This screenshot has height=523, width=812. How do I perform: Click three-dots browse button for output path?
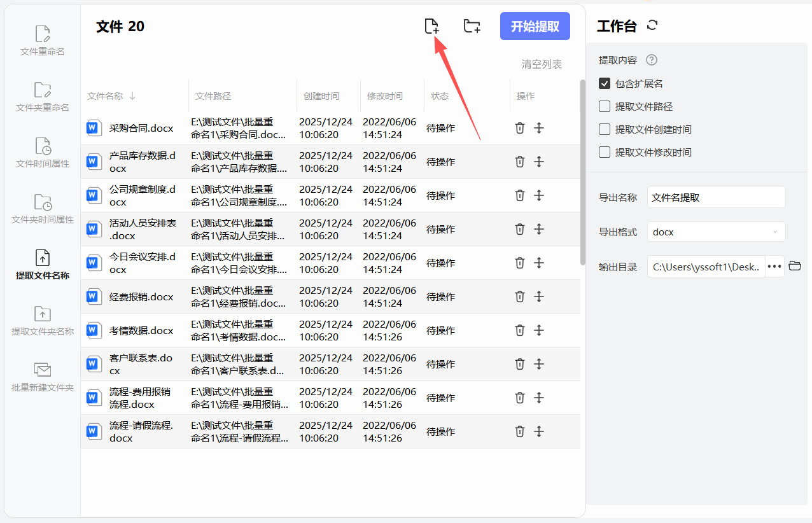[774, 266]
